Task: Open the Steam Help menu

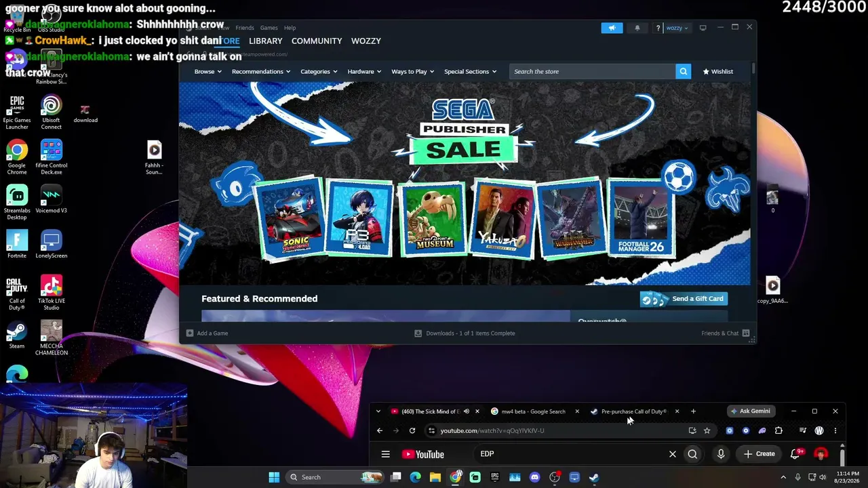Action: [x=290, y=28]
